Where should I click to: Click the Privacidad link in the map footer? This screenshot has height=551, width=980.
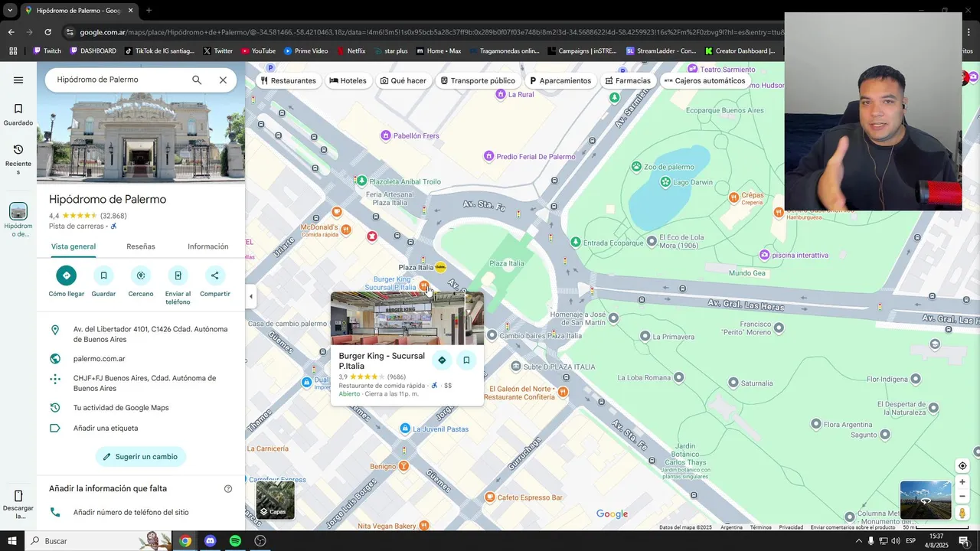point(791,527)
